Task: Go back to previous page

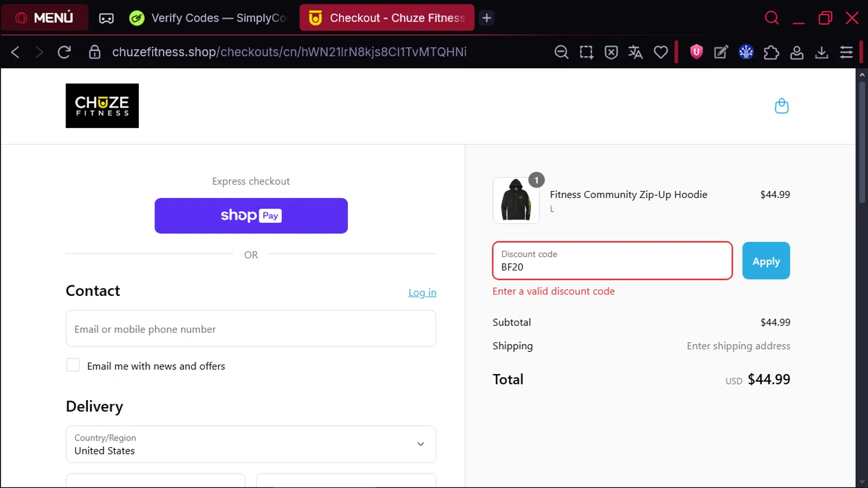Action: 16,52
